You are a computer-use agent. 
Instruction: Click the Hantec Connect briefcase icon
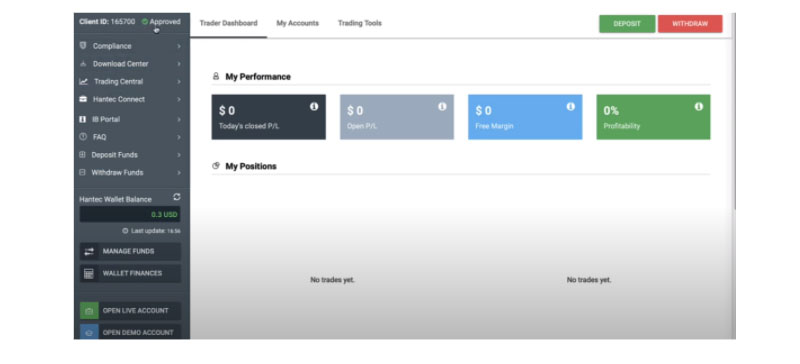[x=83, y=99]
